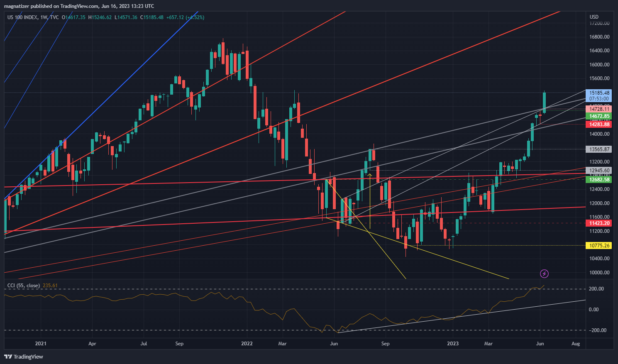Click the 16800.00 price axis tick
Image resolution: width=618 pixels, height=364 pixels.
(x=599, y=37)
